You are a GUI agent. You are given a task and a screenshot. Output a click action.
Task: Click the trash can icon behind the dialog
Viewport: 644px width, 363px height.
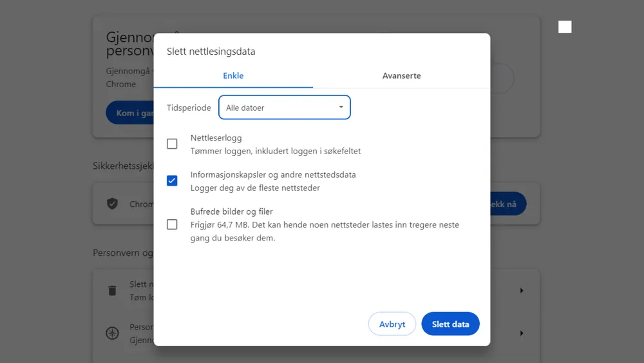[x=112, y=290]
